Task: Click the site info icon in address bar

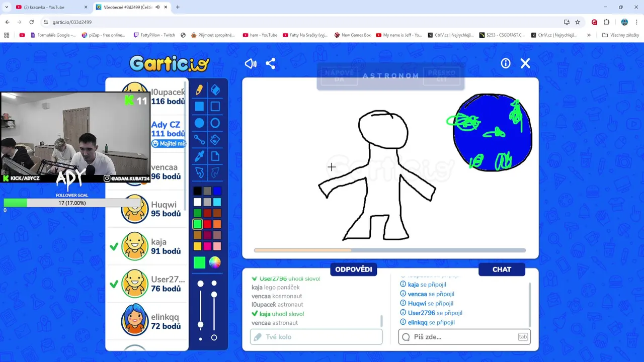Action: click(46, 22)
